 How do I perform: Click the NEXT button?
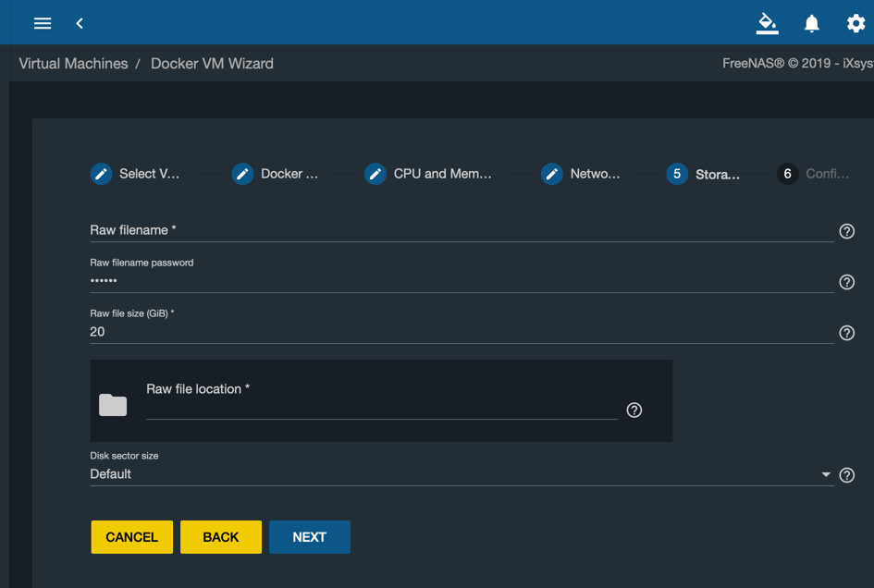[309, 537]
